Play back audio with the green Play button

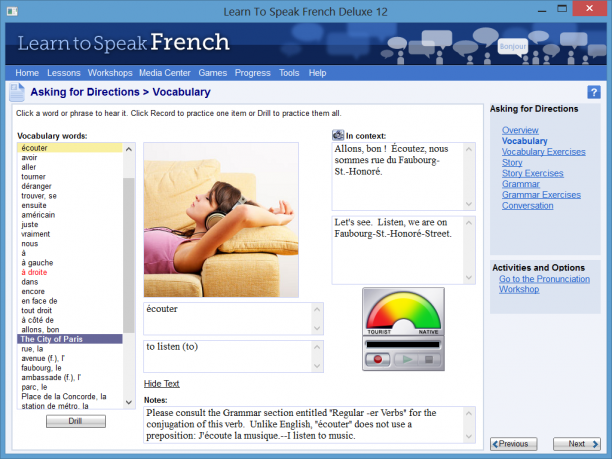407,359
